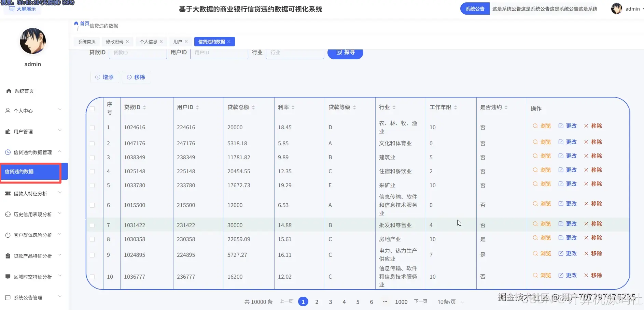644x310 pixels.
Task: Open the 10条/页 page size dropdown
Action: coord(447,301)
